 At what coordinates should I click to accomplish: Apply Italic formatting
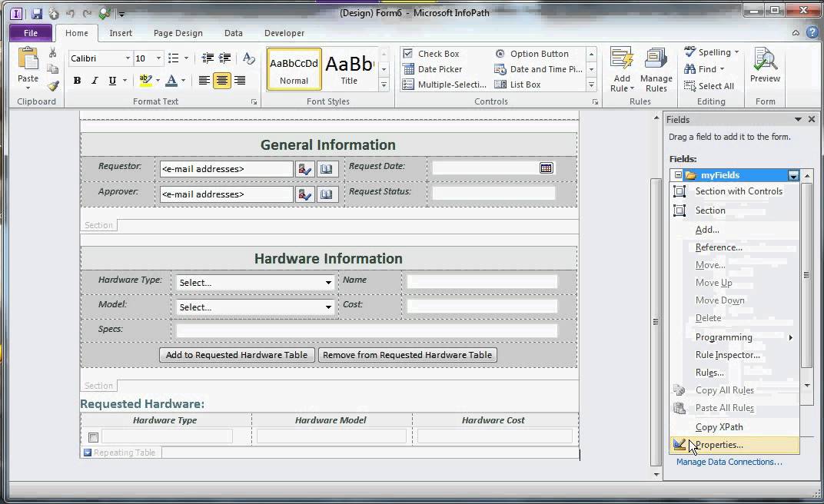[95, 81]
